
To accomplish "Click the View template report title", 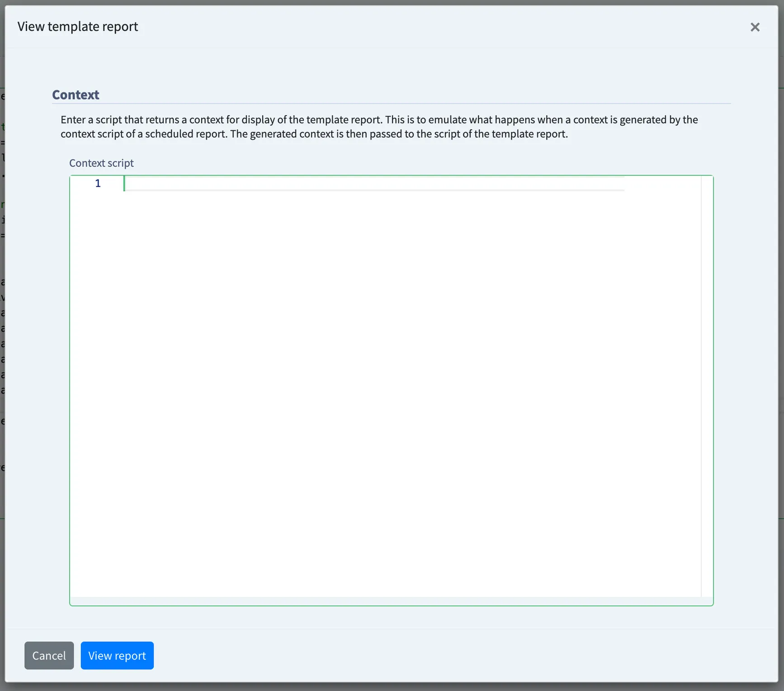I will click(78, 26).
